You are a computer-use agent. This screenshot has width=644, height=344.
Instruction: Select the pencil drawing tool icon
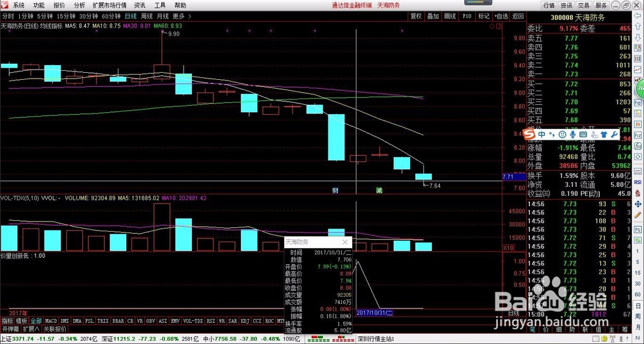[x=638, y=215]
